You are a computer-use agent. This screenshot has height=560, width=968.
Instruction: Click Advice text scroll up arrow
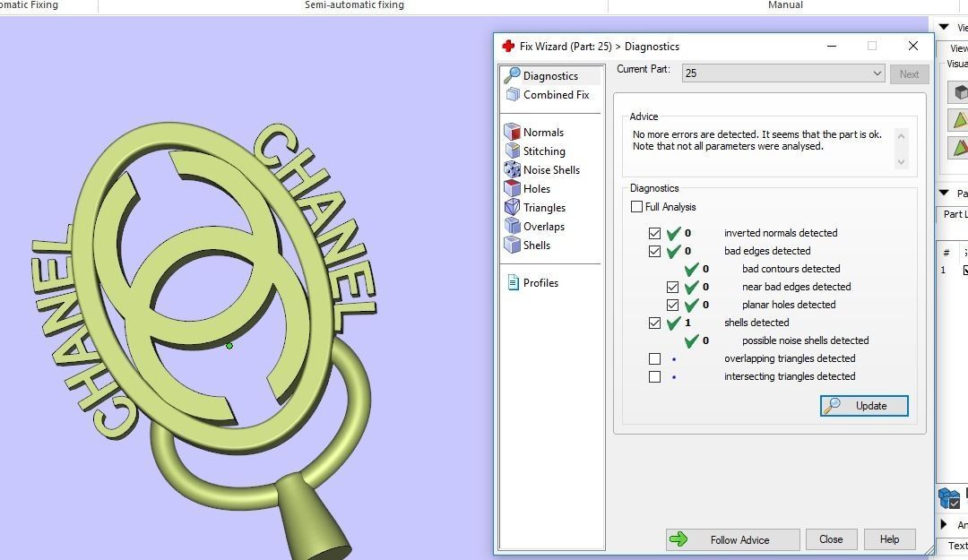coord(902,136)
